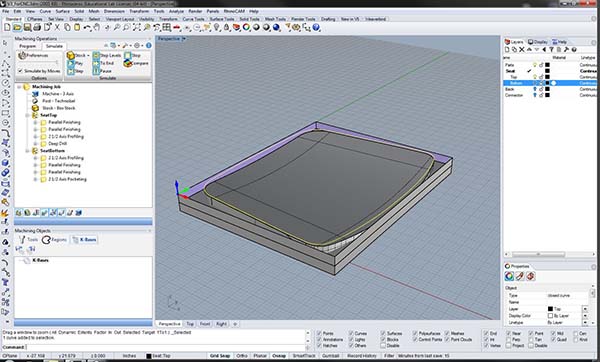Screen dimensions: 600x362
Task: Click Play in the simulation controls
Action: [x=75, y=64]
